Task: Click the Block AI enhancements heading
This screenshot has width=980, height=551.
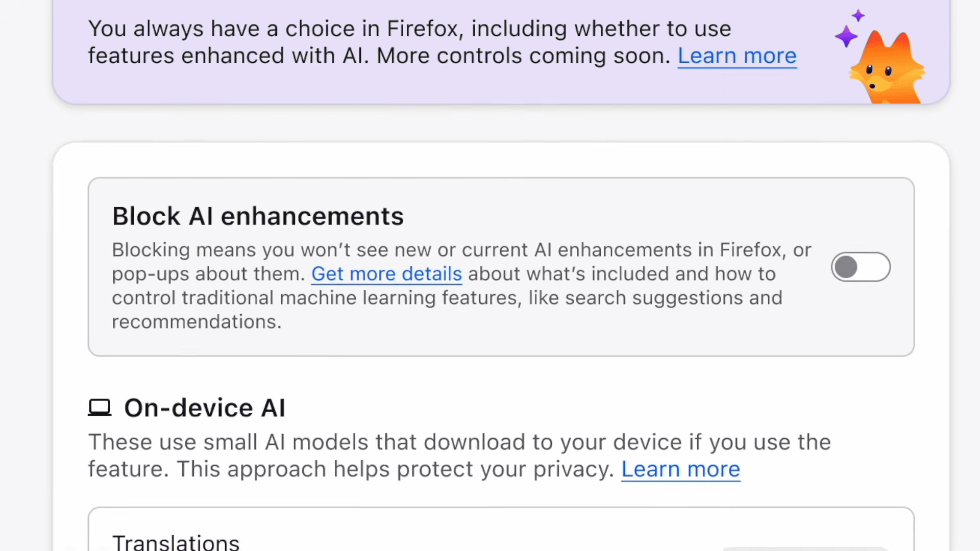Action: tap(258, 216)
